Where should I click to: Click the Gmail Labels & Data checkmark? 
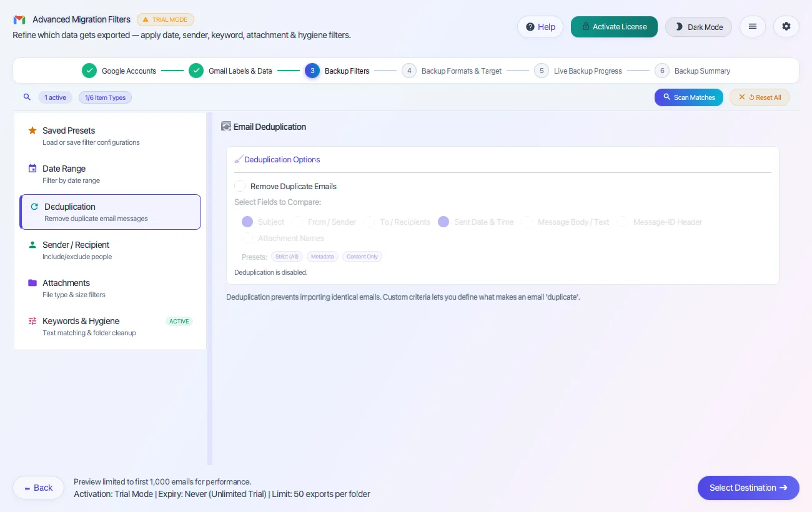pyautogui.click(x=196, y=71)
